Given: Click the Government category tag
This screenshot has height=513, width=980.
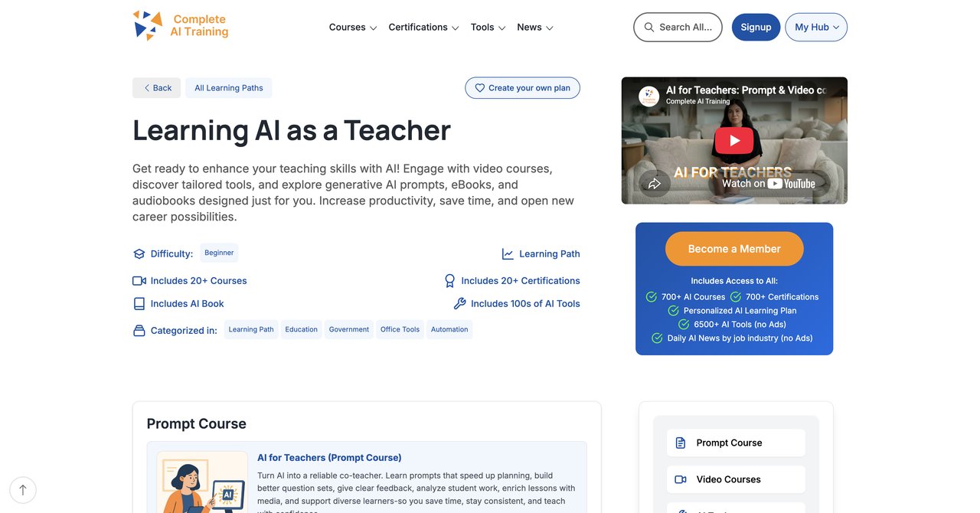Looking at the screenshot, I should coord(349,329).
